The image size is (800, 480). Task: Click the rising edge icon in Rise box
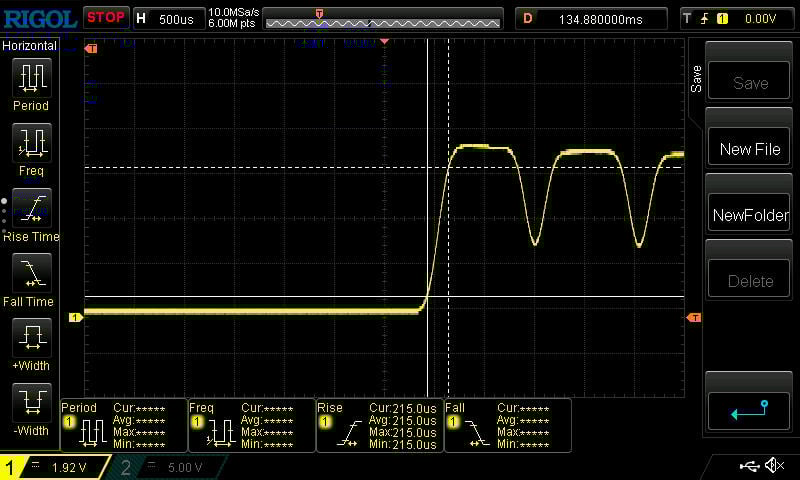[349, 434]
